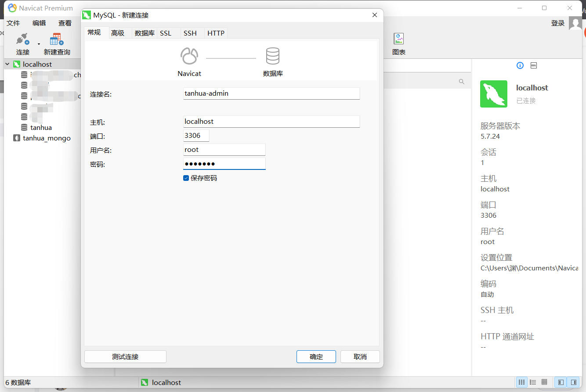This screenshot has height=392, width=586.
Task: Select the 常规 tab
Action: click(94, 32)
